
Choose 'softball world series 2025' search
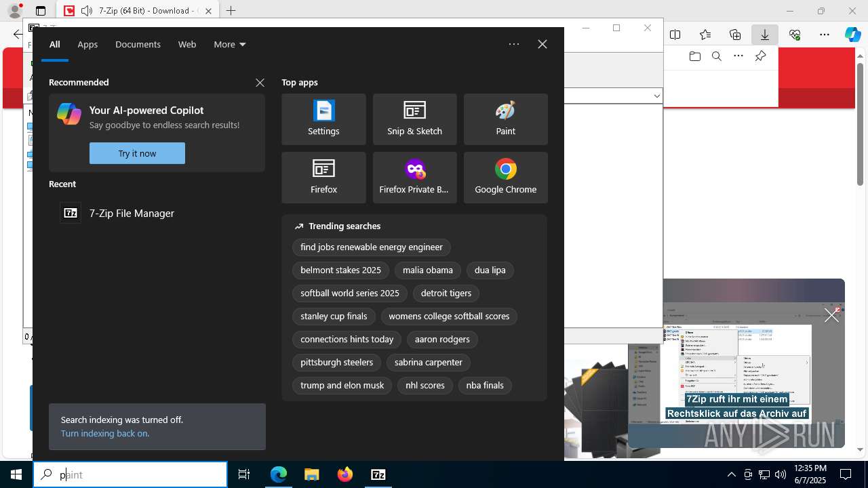(x=350, y=293)
